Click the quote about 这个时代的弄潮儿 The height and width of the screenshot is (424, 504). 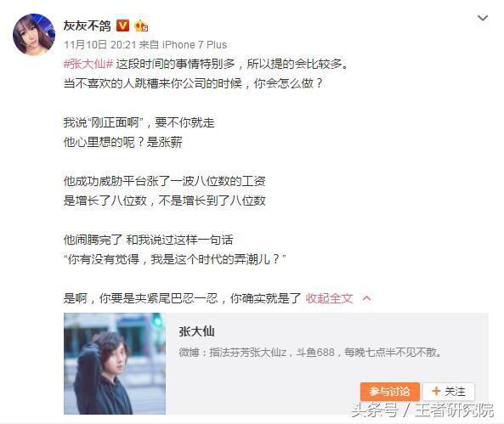pos(174,259)
